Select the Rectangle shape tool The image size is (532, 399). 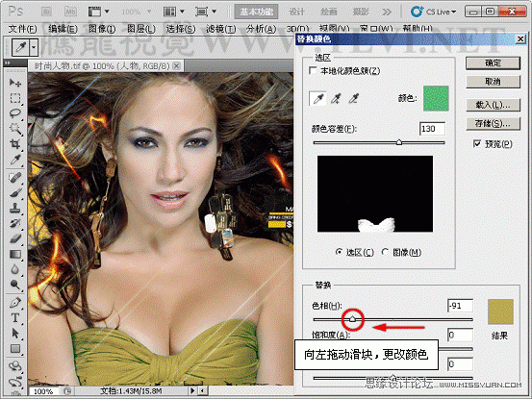tap(15, 348)
